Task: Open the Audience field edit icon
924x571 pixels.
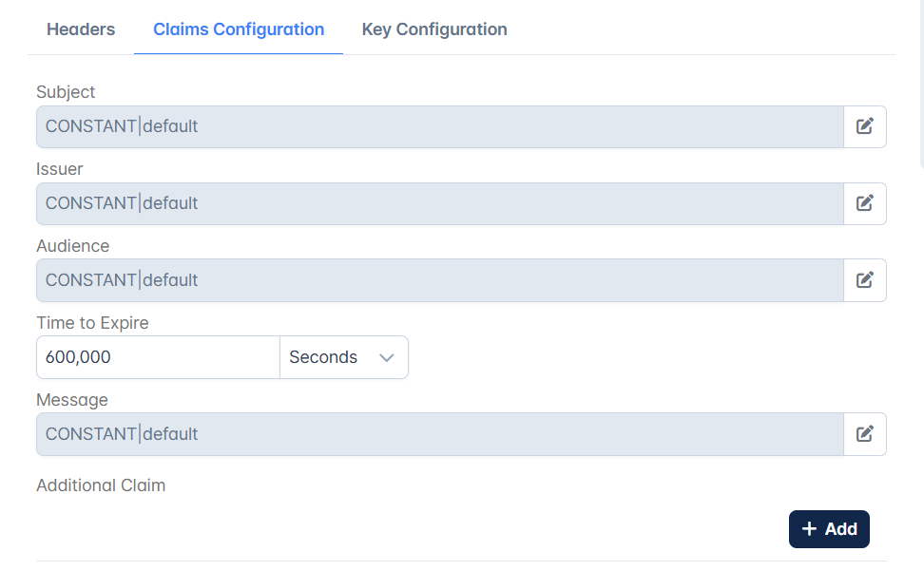Action: [x=864, y=280]
